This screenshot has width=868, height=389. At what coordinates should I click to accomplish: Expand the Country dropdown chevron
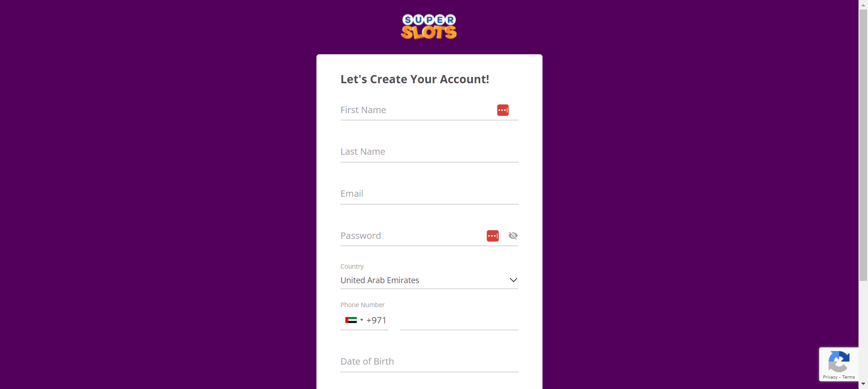(513, 280)
